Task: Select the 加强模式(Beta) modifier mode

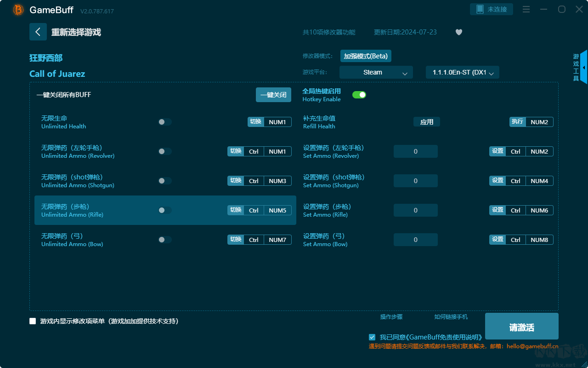Action: [x=366, y=56]
